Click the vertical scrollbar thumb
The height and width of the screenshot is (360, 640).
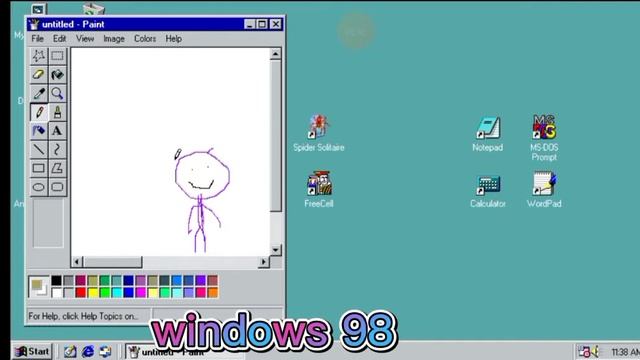276,136
